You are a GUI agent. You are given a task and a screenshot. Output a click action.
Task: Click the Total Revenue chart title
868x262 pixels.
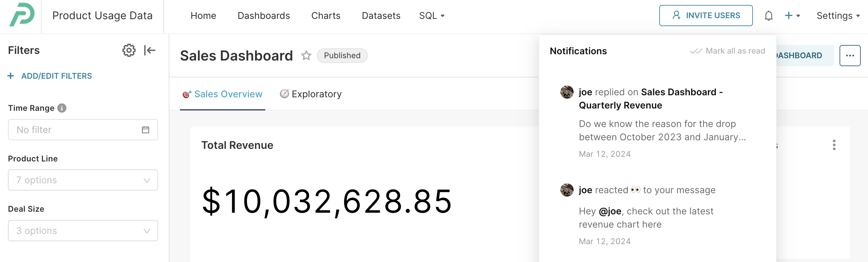[237, 145]
